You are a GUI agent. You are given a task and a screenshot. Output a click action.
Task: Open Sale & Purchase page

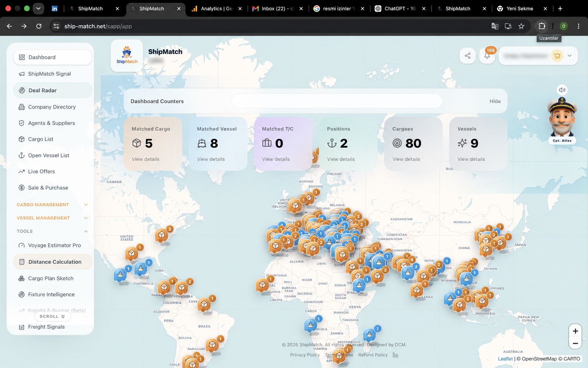tap(53, 188)
